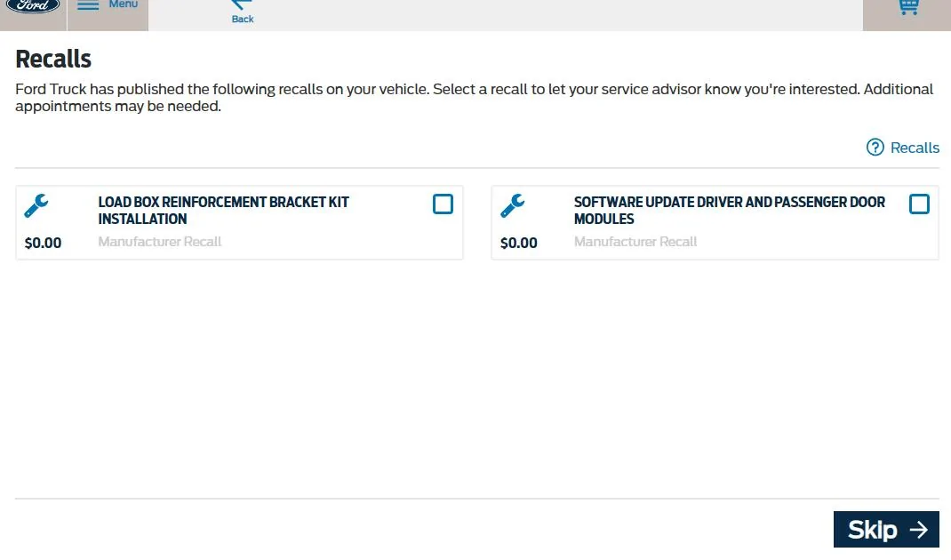951x560 pixels.
Task: Open the shopping cart
Action: 908,7
